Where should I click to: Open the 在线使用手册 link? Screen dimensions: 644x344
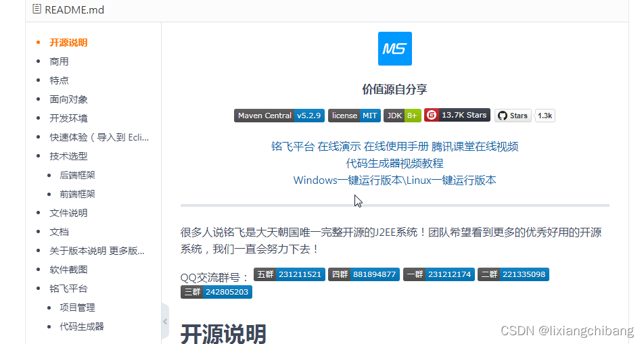tap(396, 147)
